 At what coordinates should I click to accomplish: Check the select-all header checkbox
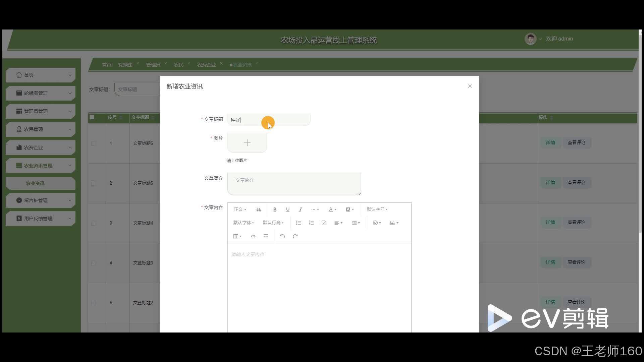pyautogui.click(x=92, y=117)
